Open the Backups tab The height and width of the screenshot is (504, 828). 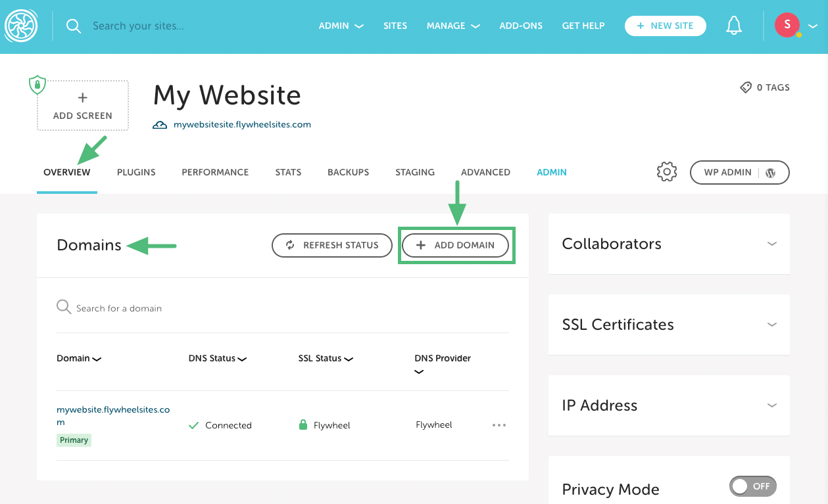coord(348,172)
